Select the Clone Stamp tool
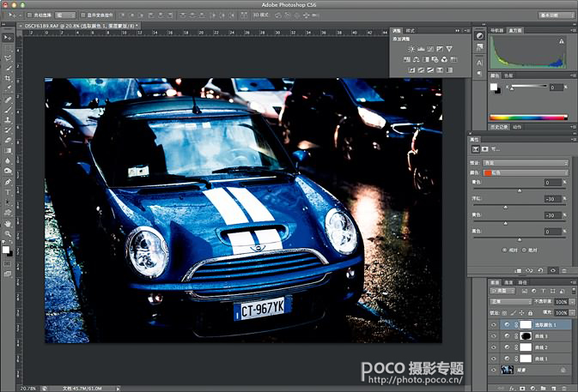The height and width of the screenshot is (392, 578). tap(8, 119)
